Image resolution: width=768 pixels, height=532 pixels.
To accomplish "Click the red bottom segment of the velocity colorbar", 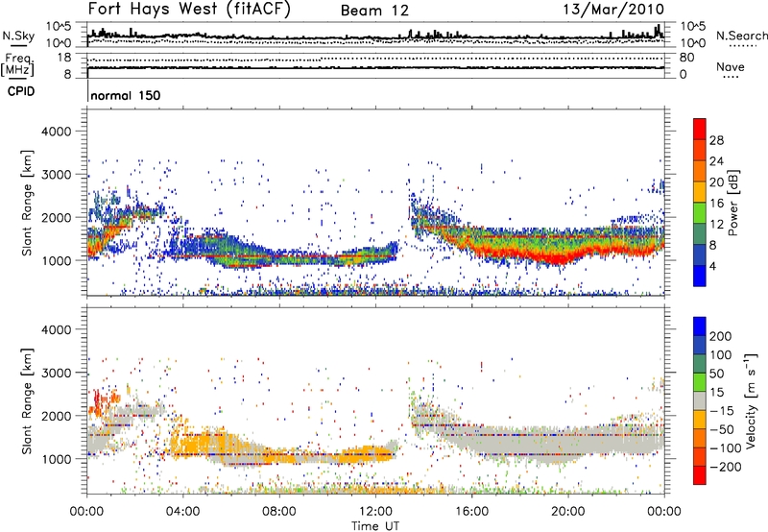I will pos(700,475).
